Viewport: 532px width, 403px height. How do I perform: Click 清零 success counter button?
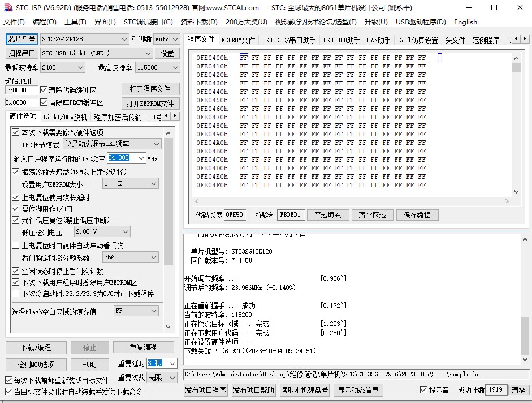click(x=518, y=390)
